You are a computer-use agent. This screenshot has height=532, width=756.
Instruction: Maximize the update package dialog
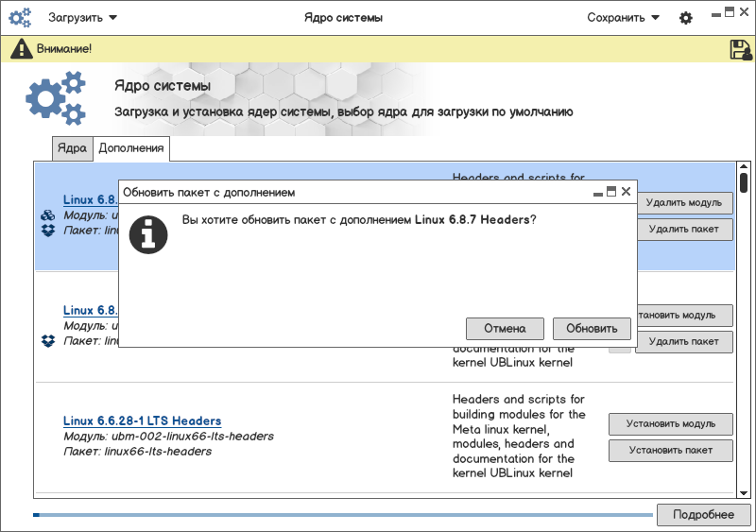[611, 191]
